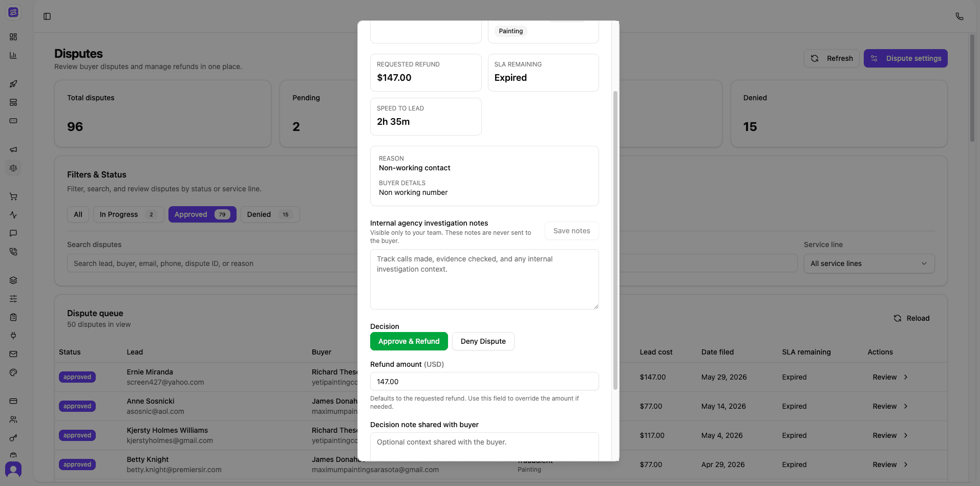
Task: Open the stacked layers icon
Action: [13, 280]
